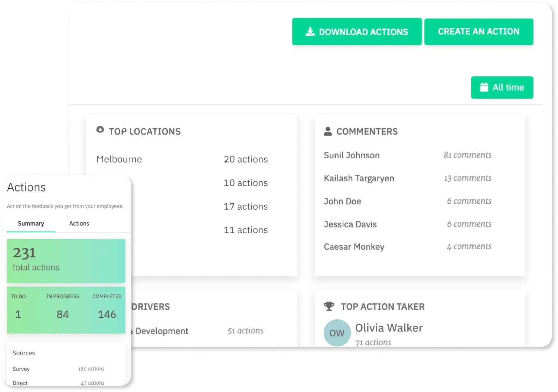
Task: Select the In Progress count of 84
Action: (x=63, y=314)
